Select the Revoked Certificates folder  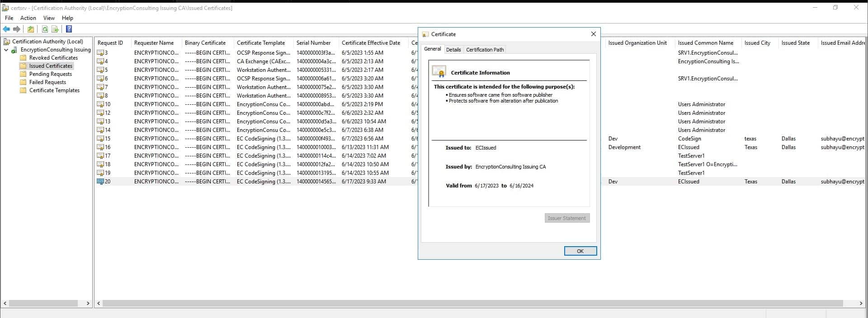click(x=53, y=58)
